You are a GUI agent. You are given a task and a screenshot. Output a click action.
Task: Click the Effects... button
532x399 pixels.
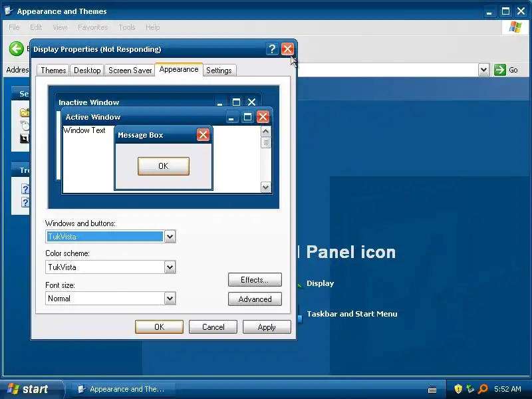[x=255, y=280]
